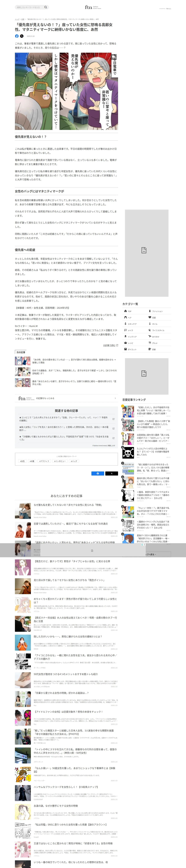Open the レシピ category with pot icon
186x868 pixels.
pyautogui.click(x=134, y=343)
